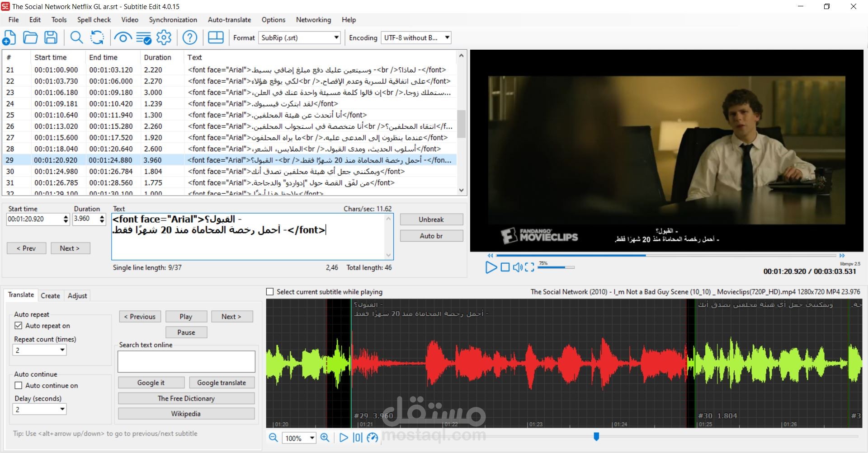This screenshot has width=868, height=453.
Task: Click the Wikipedia button
Action: click(x=186, y=414)
